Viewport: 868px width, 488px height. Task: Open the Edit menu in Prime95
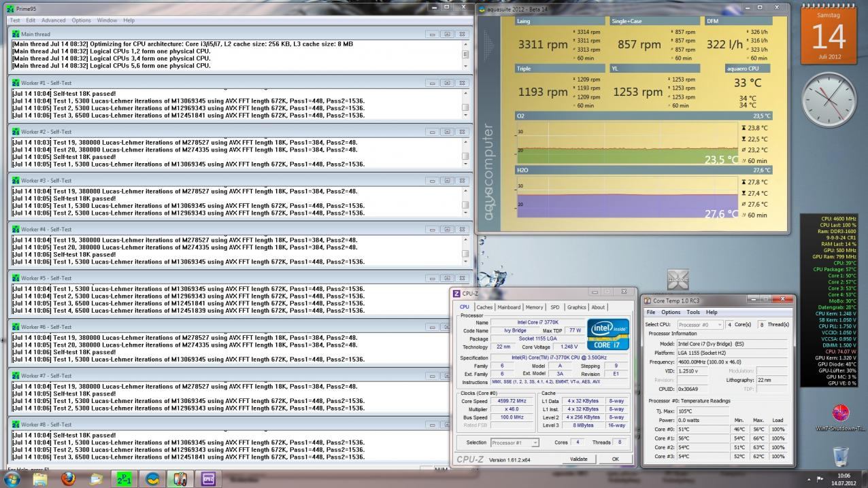coord(31,20)
